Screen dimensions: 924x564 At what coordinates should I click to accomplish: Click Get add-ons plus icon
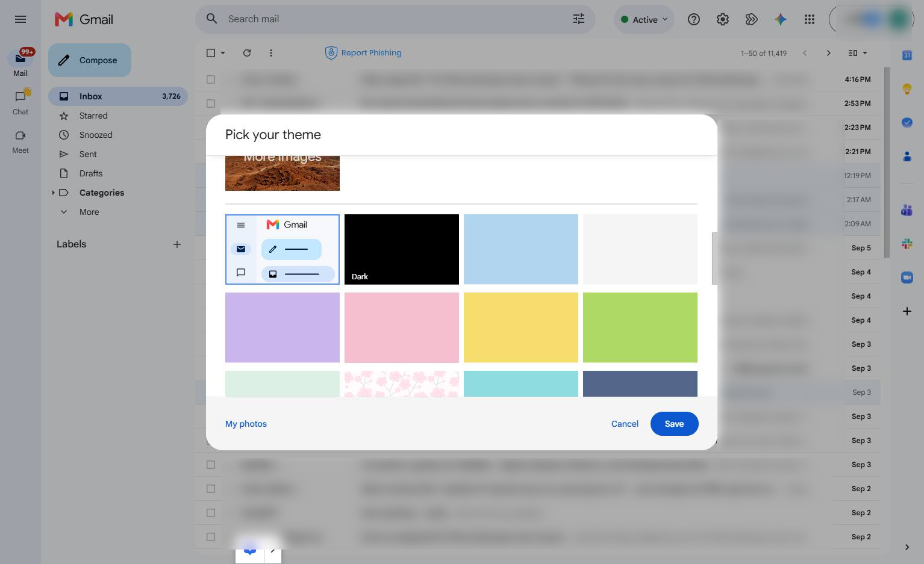907,311
